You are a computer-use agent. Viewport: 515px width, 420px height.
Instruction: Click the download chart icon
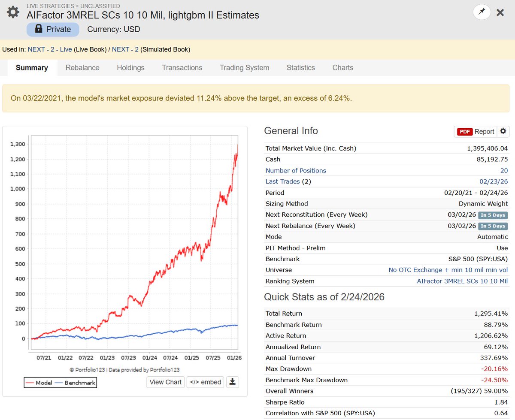pos(233,382)
